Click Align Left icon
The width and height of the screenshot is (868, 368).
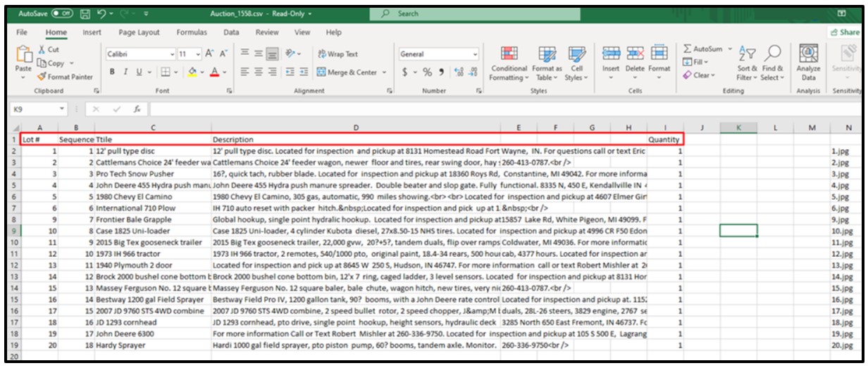[x=245, y=72]
